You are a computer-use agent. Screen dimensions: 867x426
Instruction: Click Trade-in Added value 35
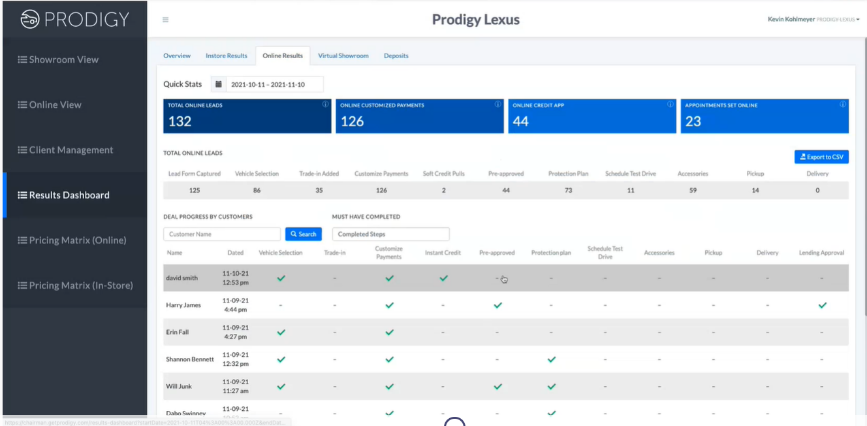319,190
